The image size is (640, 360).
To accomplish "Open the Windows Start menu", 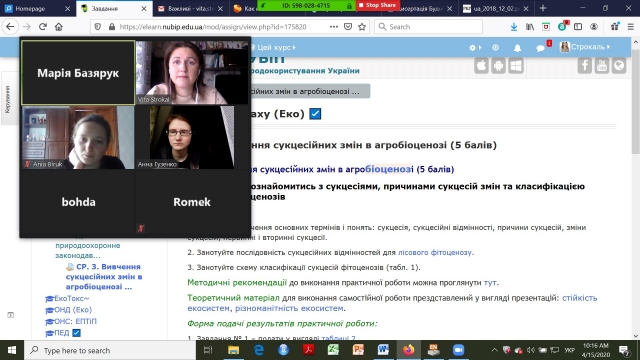I will pos(12,350).
